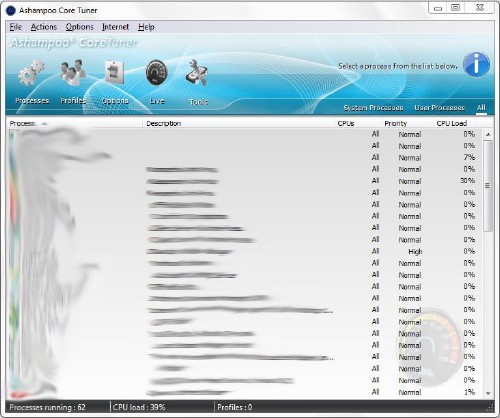This screenshot has height=418, width=500.
Task: Click the CPU load : 39% status
Action: (x=139, y=407)
